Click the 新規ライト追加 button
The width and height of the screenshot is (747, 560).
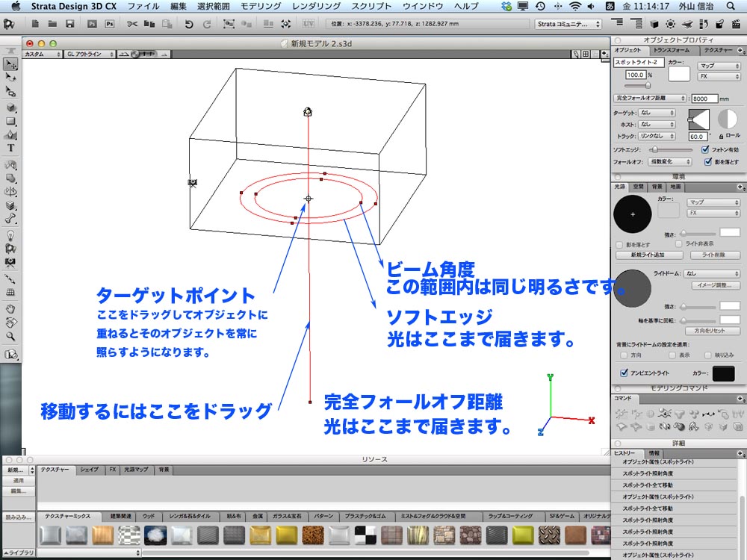click(648, 255)
